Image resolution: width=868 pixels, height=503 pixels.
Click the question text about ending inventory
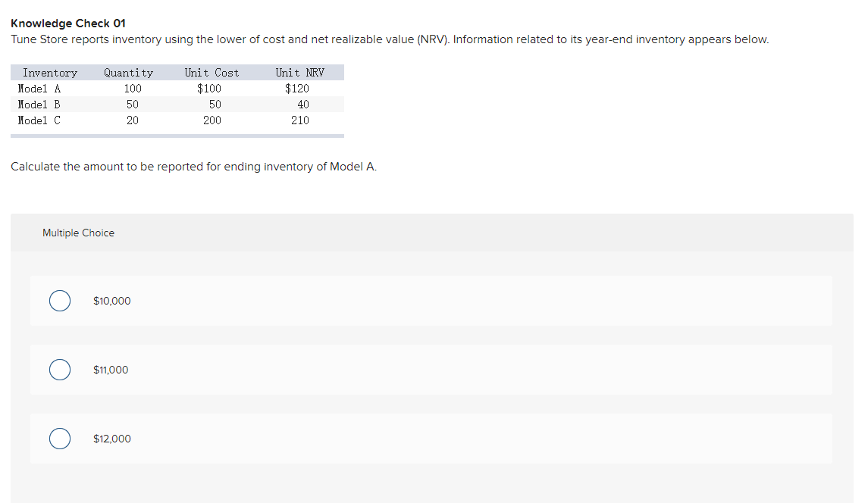194,166
